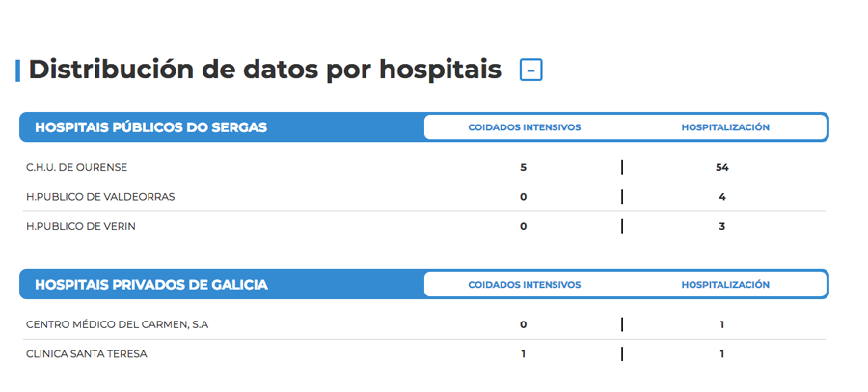Viewport: 868px width, 392px height.
Task: Click intensive care value 5 for Ourense
Action: point(523,167)
